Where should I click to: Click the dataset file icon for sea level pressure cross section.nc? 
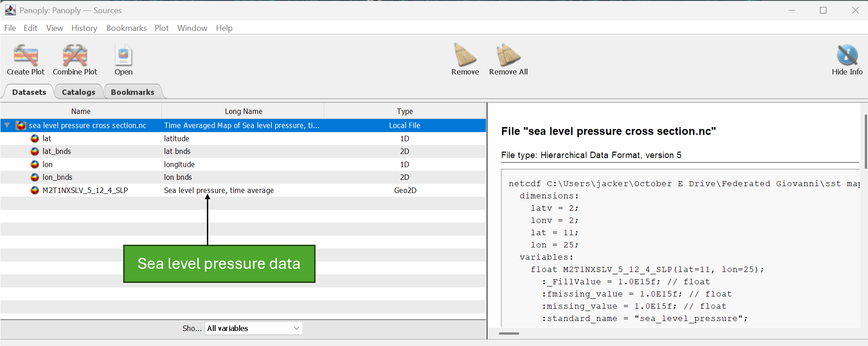[21, 125]
